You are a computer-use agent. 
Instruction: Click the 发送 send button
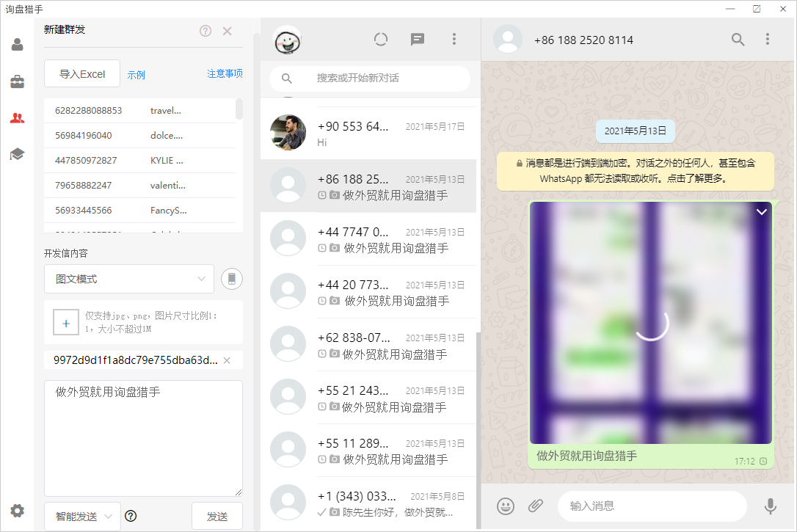pos(217,516)
